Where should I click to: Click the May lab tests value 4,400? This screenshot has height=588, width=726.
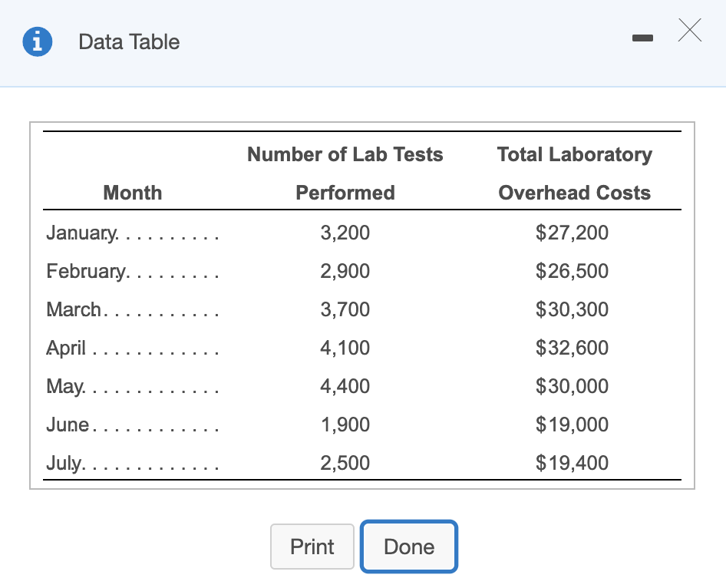pos(345,386)
